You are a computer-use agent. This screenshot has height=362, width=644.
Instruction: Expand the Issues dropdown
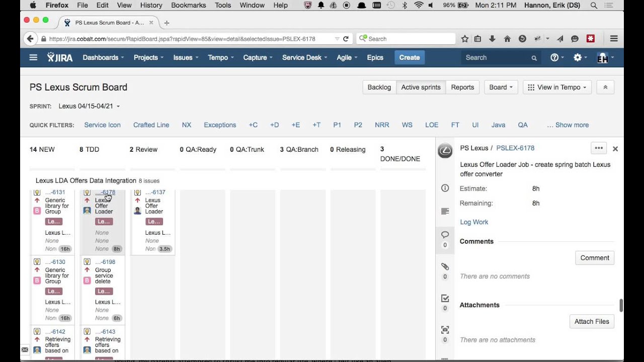tap(186, 57)
